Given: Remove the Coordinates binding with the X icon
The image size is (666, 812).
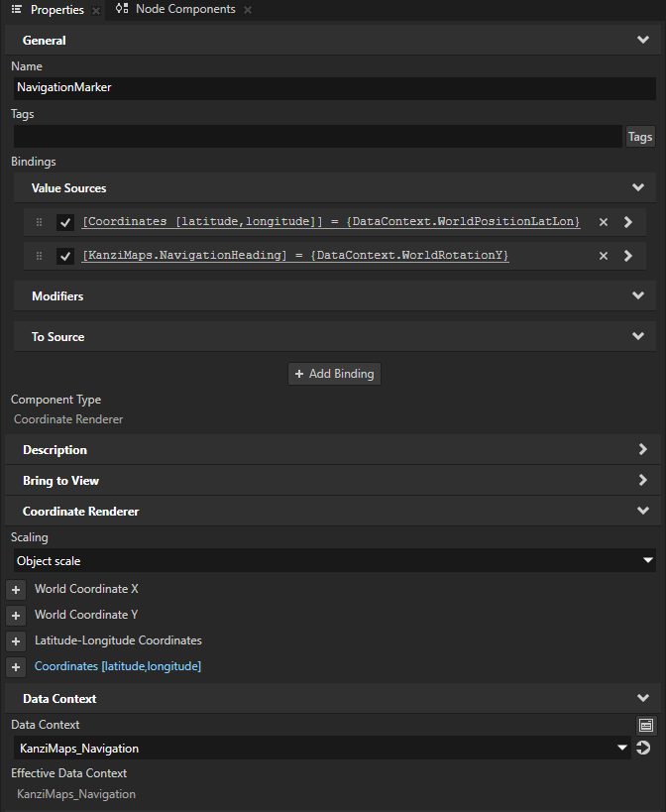Looking at the screenshot, I should 603,221.
